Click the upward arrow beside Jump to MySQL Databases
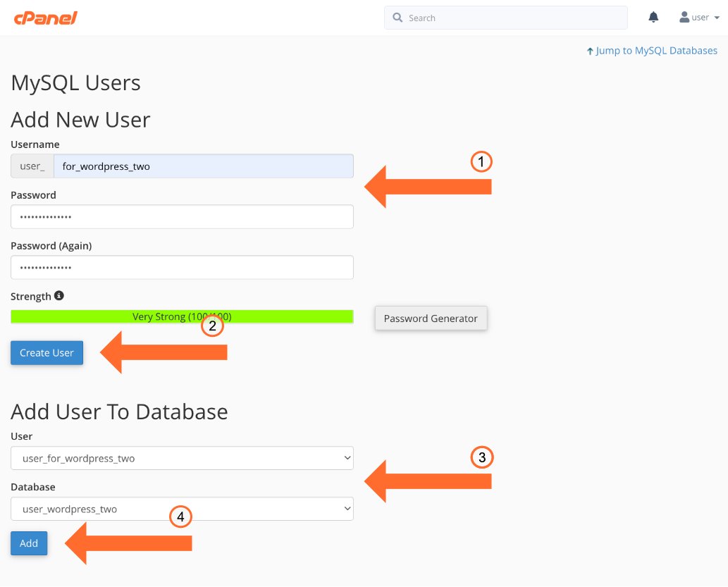This screenshot has width=728, height=587. (591, 50)
